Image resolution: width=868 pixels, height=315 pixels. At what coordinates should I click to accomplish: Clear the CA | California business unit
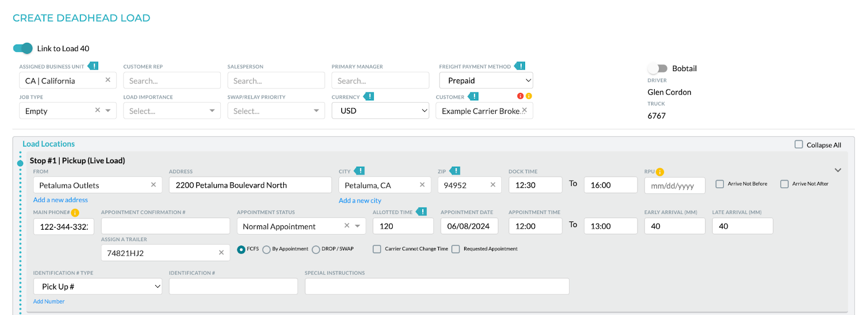[x=107, y=80]
